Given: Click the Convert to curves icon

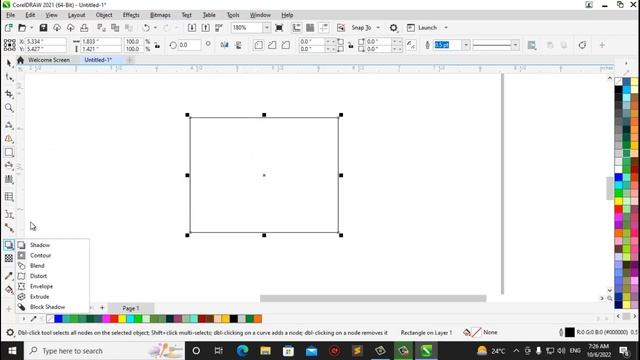Looking at the screenshot, I should pyautogui.click(x=582, y=45).
